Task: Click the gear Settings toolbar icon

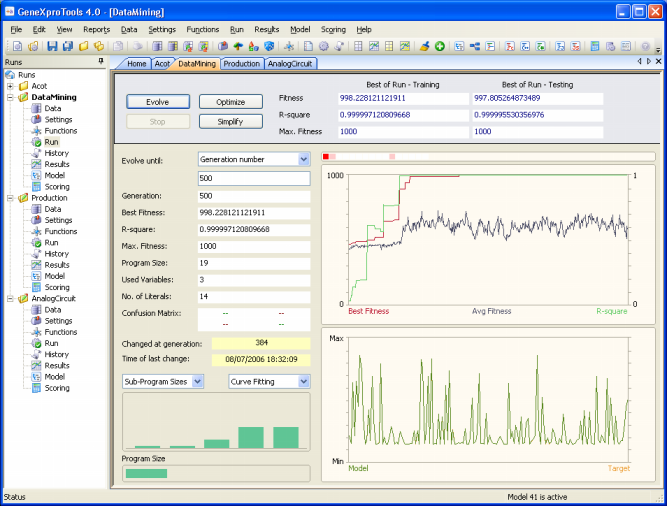Action: pyautogui.click(x=324, y=46)
